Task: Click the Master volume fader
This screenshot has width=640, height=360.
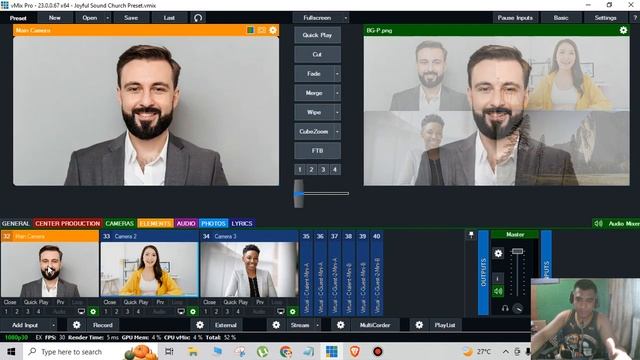Action: point(518,251)
